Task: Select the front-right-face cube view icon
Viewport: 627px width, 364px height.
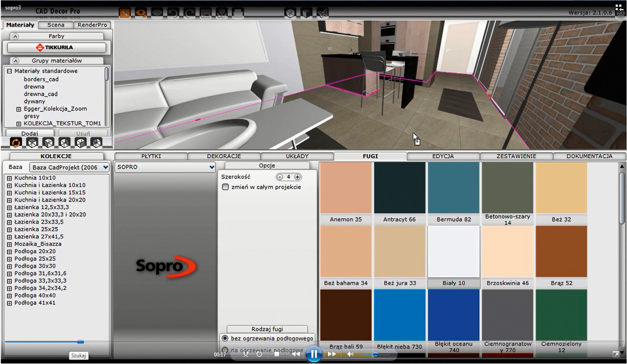Action: tap(81, 143)
